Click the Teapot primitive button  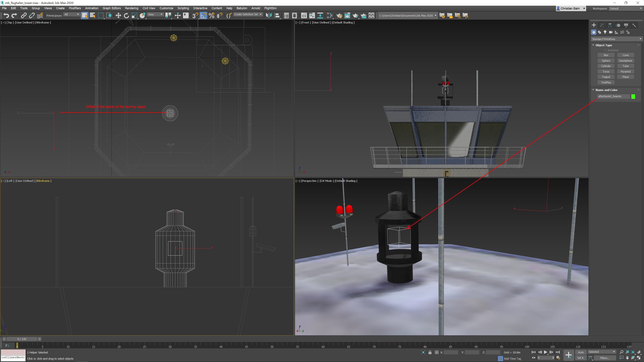point(606,77)
